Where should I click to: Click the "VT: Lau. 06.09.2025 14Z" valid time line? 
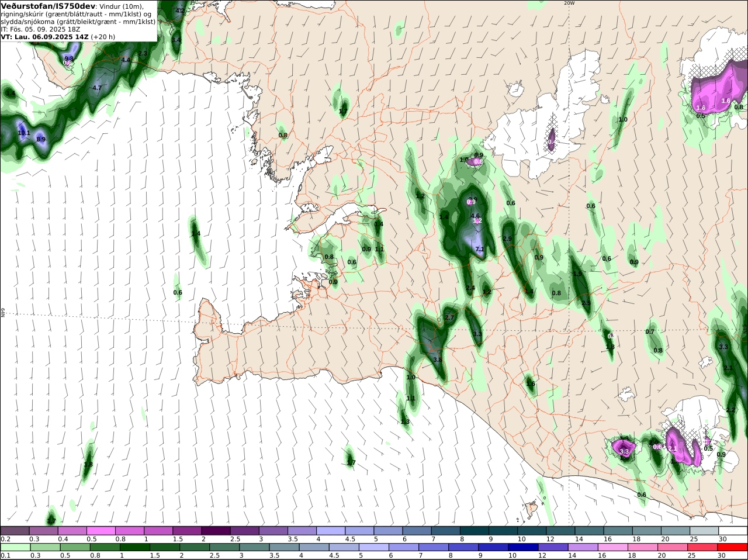pos(44,36)
